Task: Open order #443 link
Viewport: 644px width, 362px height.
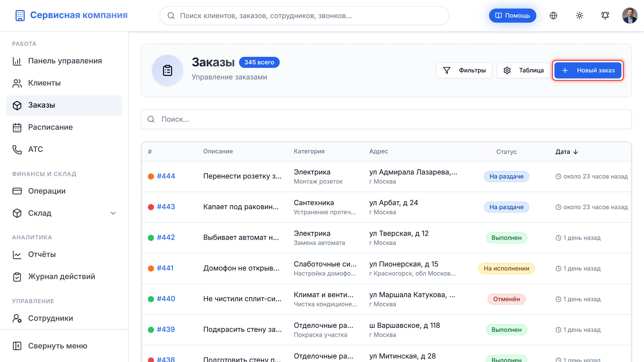Action: coord(166,207)
